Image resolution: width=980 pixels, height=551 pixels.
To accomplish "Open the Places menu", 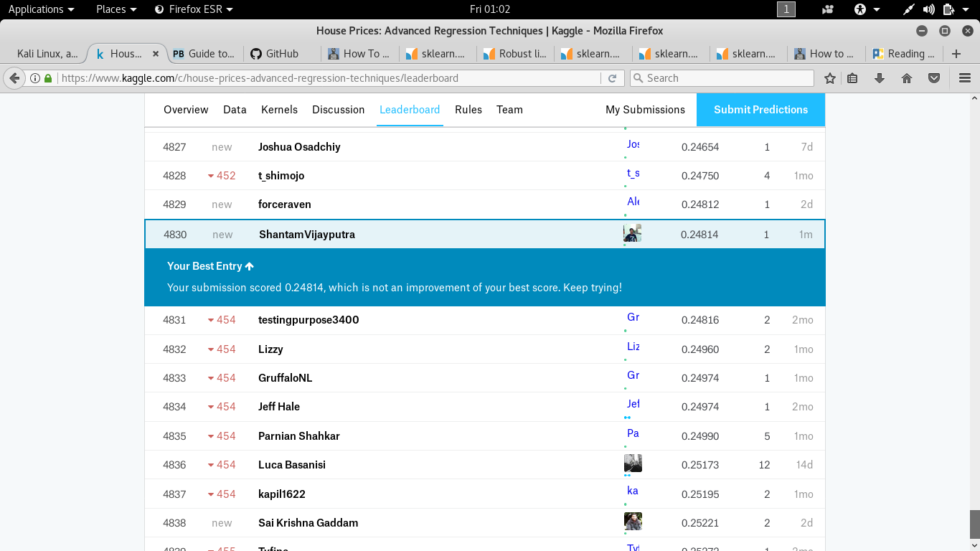I will point(116,9).
